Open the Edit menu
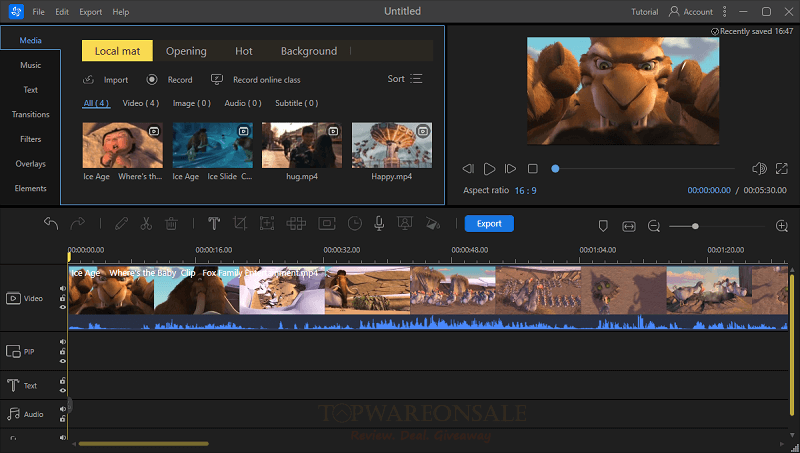800x453 pixels. [x=62, y=12]
